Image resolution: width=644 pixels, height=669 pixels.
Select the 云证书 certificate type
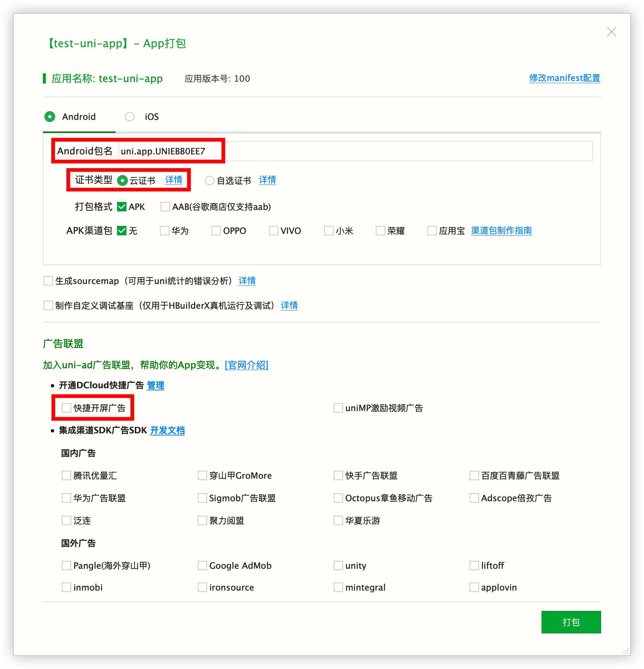pos(122,181)
